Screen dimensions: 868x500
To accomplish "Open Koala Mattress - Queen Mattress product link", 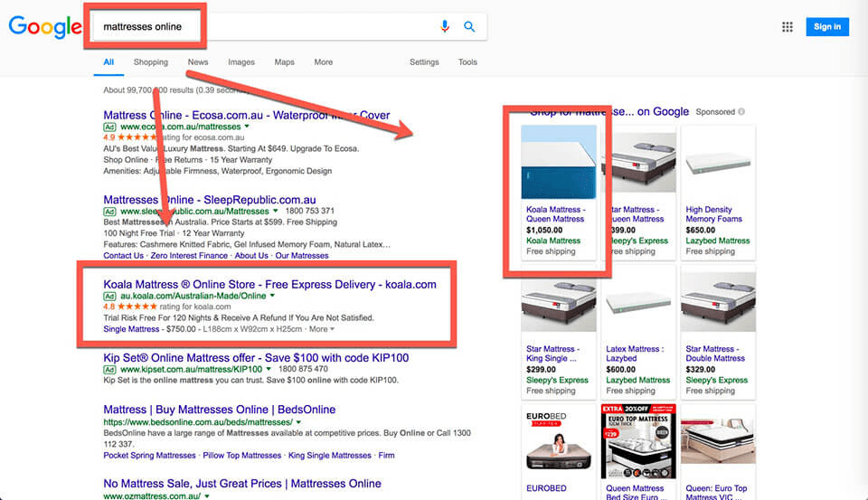I will (x=555, y=214).
